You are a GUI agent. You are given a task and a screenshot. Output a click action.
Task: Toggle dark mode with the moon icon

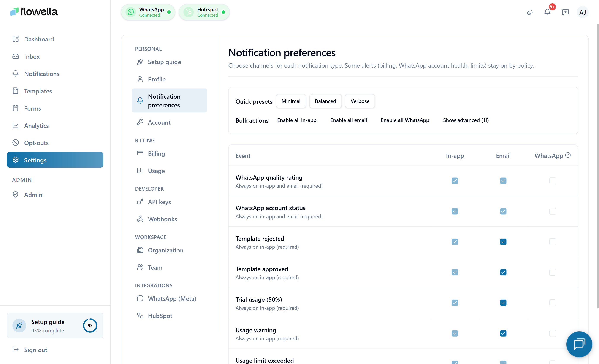pyautogui.click(x=530, y=12)
